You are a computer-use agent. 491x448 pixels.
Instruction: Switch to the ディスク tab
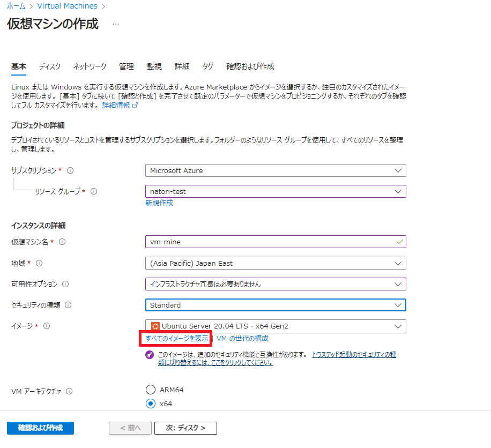[50, 66]
